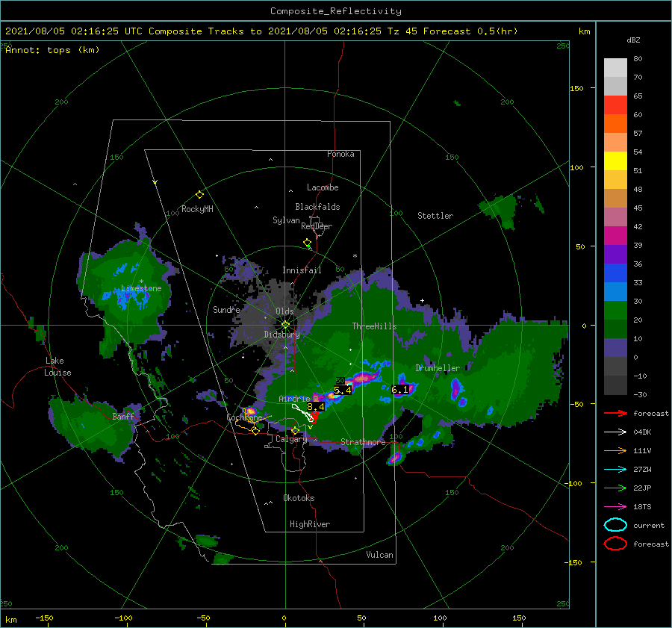Select the yellow 51–54 dBZ color swatch
Image resolution: width=672 pixels, height=628 pixels.
tap(615, 161)
